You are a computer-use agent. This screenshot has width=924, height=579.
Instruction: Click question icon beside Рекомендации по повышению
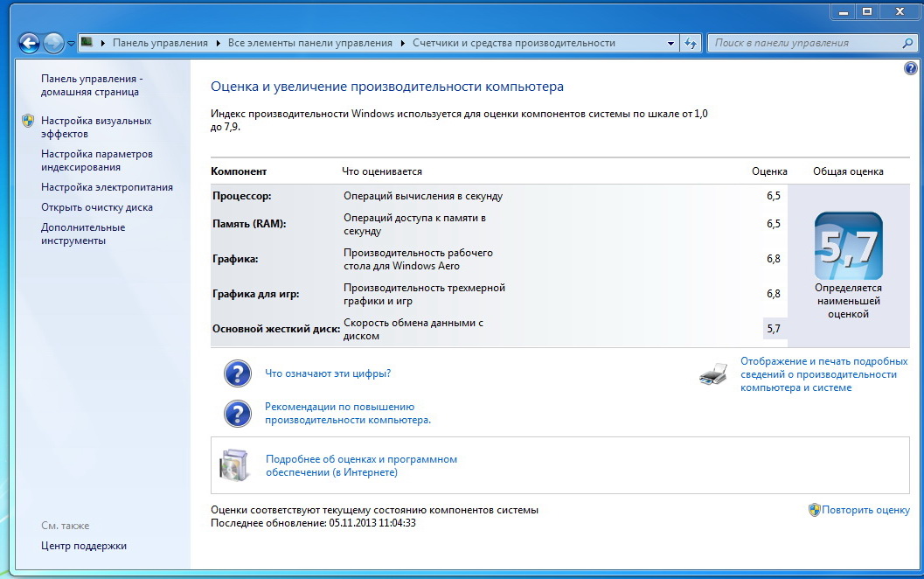[238, 414]
